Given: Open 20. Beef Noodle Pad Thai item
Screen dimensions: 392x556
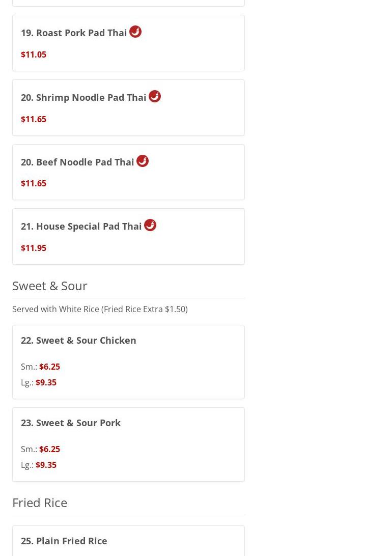Looking at the screenshot, I should 77,162.
